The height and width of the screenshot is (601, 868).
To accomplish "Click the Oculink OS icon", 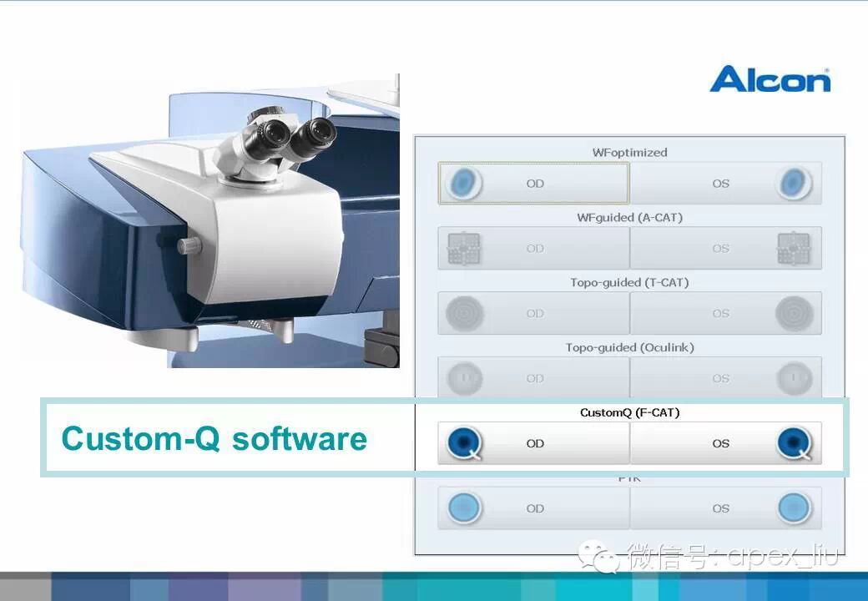I will pyautogui.click(x=795, y=378).
